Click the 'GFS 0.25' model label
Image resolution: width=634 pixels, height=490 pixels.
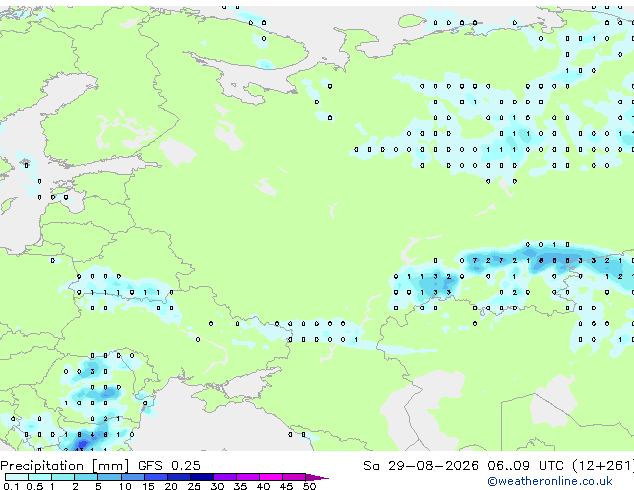[169, 466]
